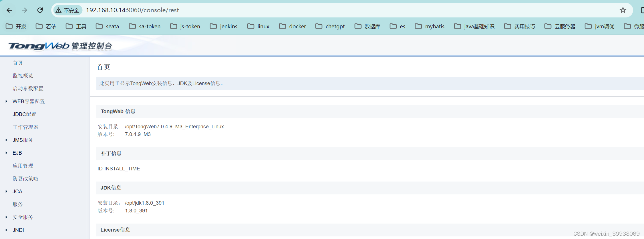Click the JCA menu label

pyautogui.click(x=17, y=192)
